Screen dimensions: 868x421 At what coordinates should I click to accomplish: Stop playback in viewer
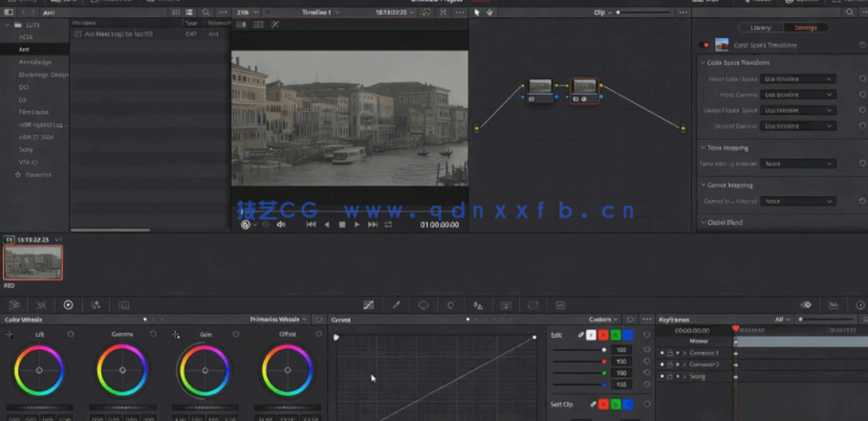(x=342, y=224)
